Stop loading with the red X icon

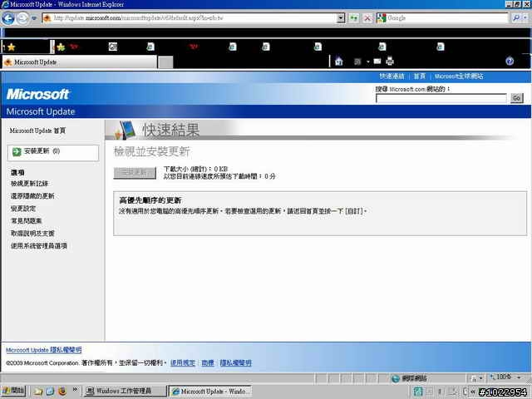coord(367,18)
